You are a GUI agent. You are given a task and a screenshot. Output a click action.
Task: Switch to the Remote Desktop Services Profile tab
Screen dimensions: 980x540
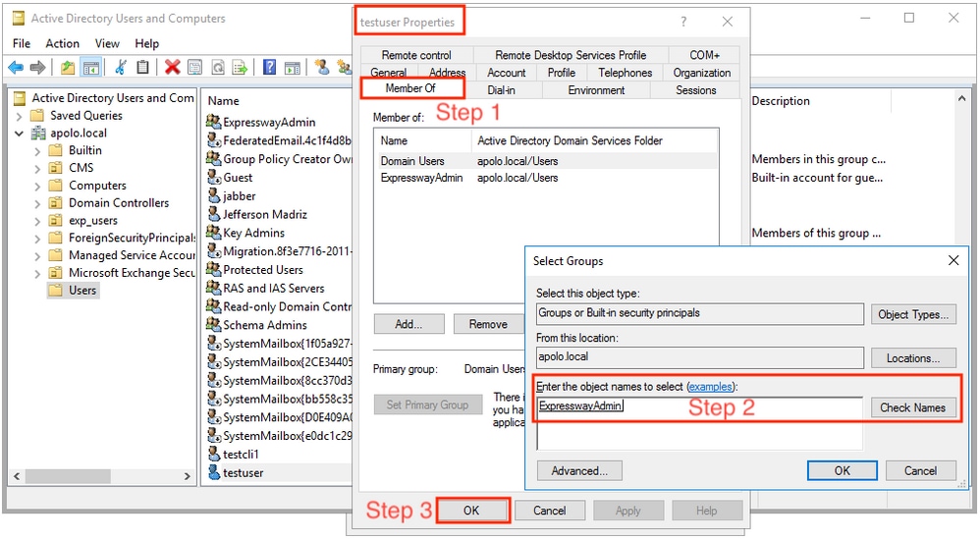571,55
